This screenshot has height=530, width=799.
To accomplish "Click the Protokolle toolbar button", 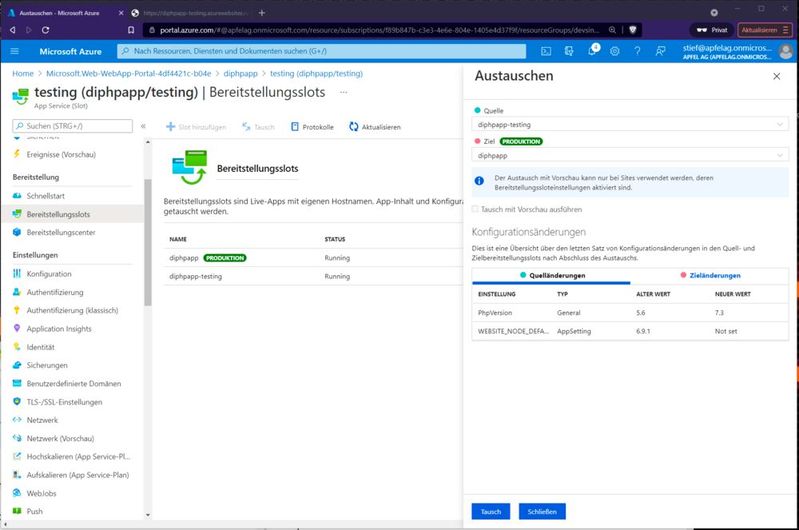I will pyautogui.click(x=312, y=127).
